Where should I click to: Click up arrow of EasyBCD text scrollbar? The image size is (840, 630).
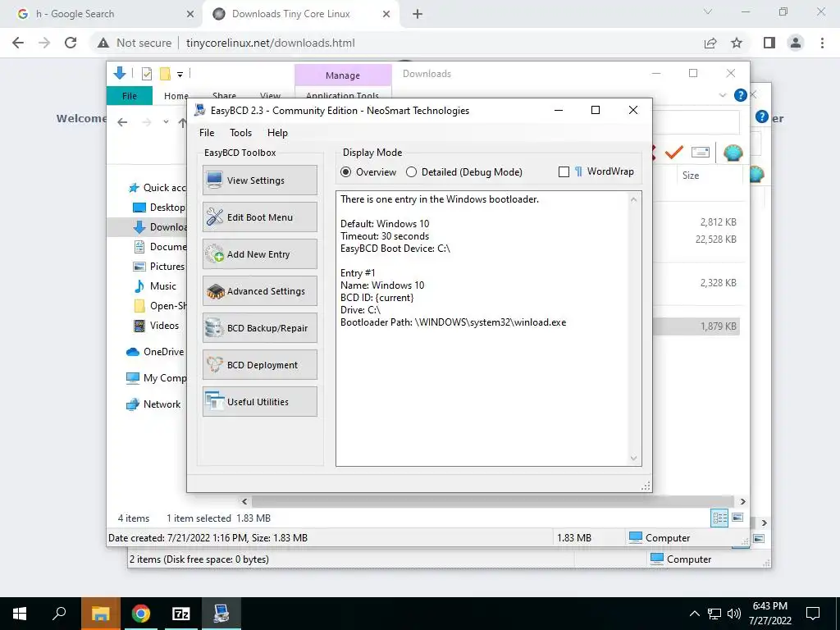[634, 200]
